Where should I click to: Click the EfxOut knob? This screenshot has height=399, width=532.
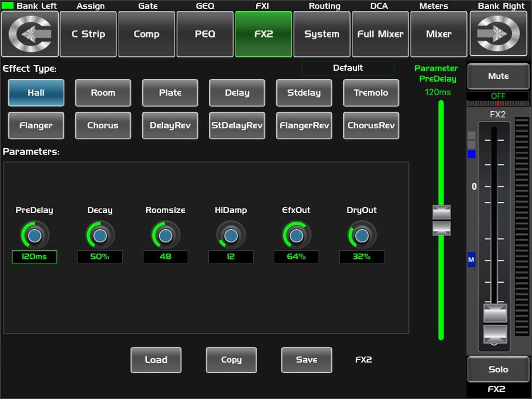[x=296, y=235]
